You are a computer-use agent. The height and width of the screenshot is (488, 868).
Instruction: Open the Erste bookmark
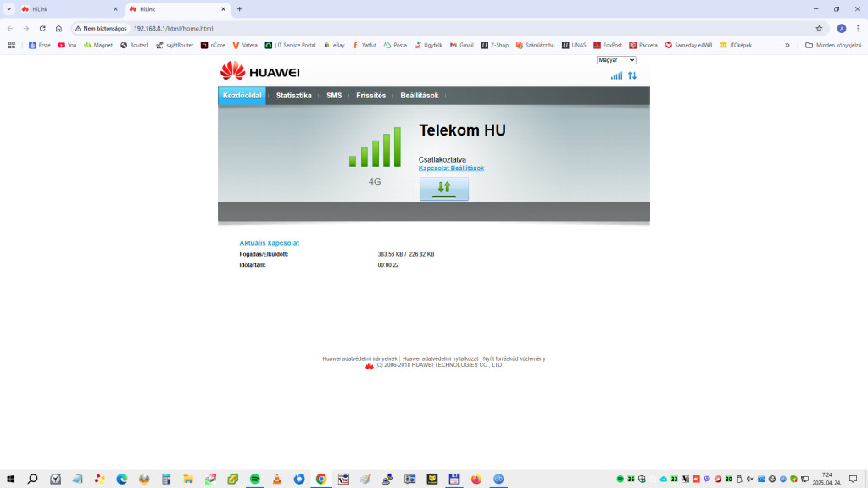coord(39,46)
